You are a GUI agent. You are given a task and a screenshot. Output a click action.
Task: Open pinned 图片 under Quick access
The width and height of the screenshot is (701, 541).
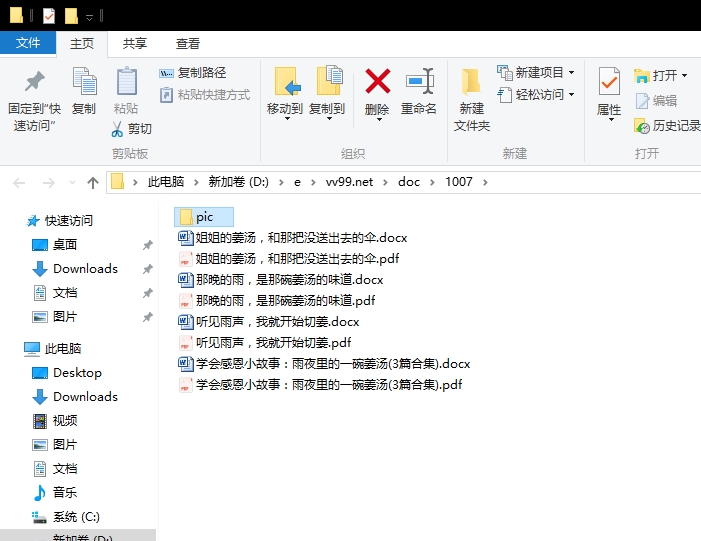point(55,317)
